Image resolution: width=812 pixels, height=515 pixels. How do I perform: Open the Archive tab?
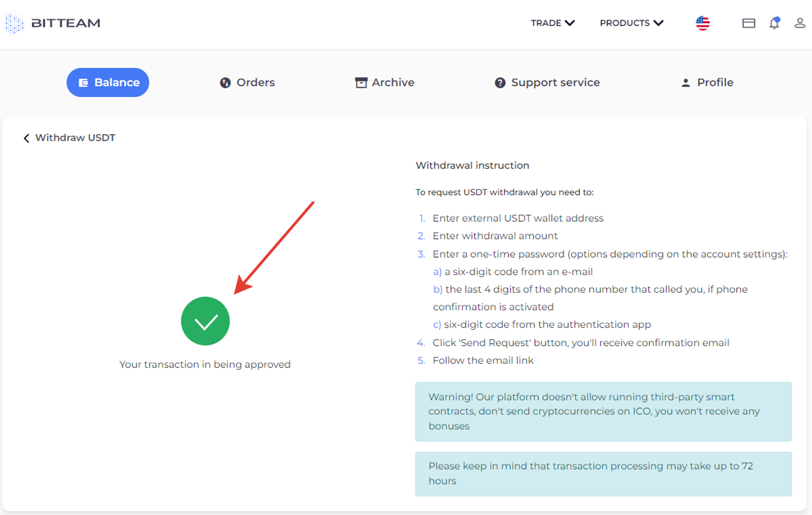tap(384, 82)
